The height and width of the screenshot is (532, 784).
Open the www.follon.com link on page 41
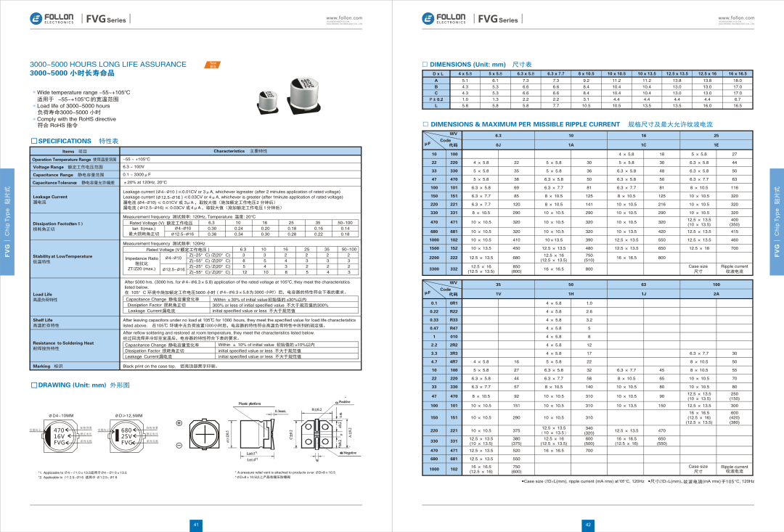coord(344,17)
